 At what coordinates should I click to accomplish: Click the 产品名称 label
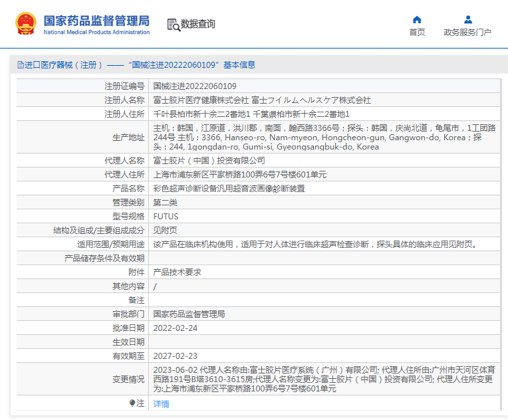point(128,189)
